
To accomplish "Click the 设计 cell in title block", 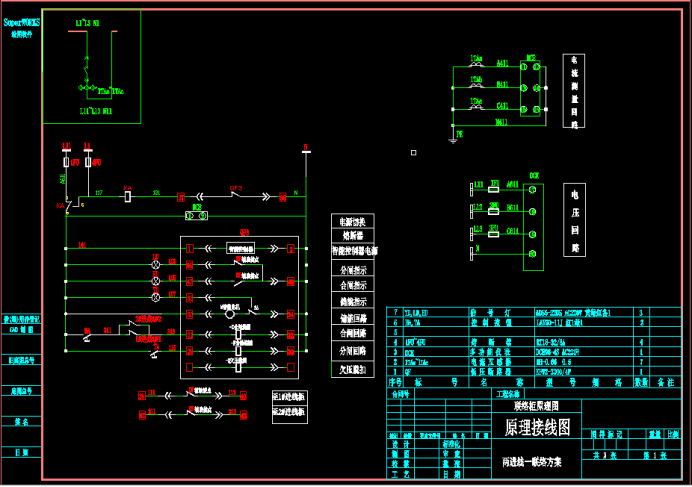I will (x=401, y=444).
